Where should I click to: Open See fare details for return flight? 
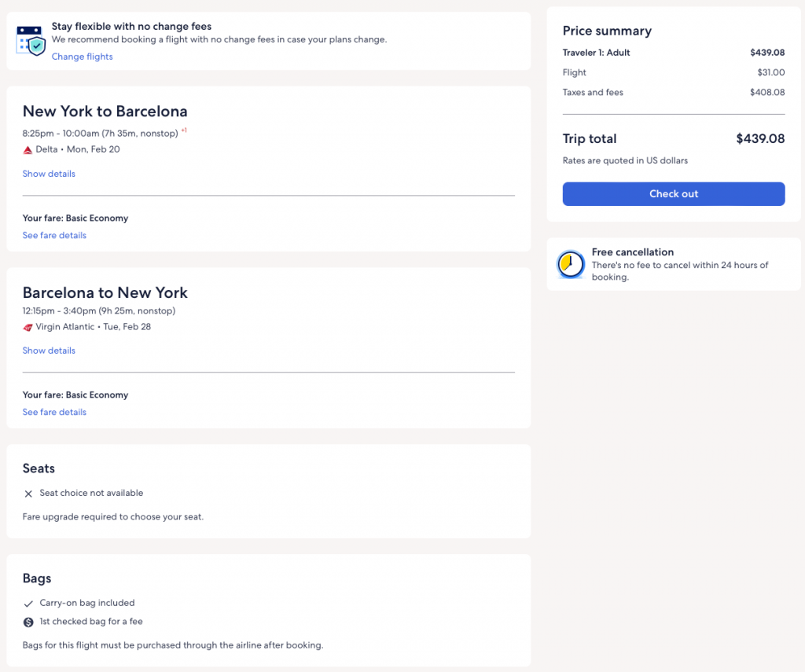(54, 412)
